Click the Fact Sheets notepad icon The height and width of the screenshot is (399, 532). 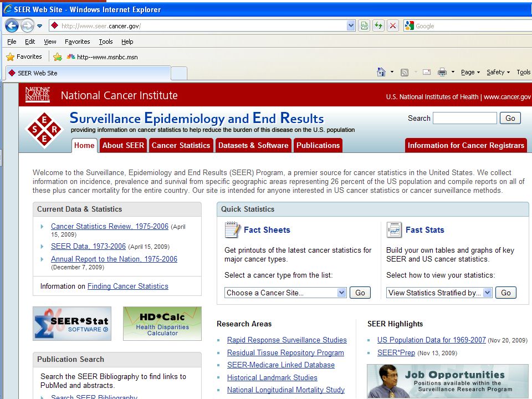click(x=232, y=229)
